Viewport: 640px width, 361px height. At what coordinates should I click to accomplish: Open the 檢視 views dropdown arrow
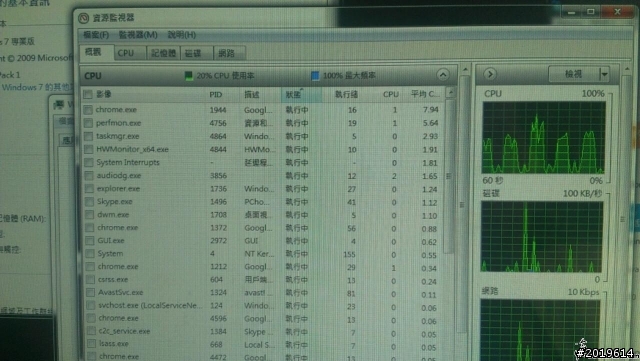click(x=604, y=74)
